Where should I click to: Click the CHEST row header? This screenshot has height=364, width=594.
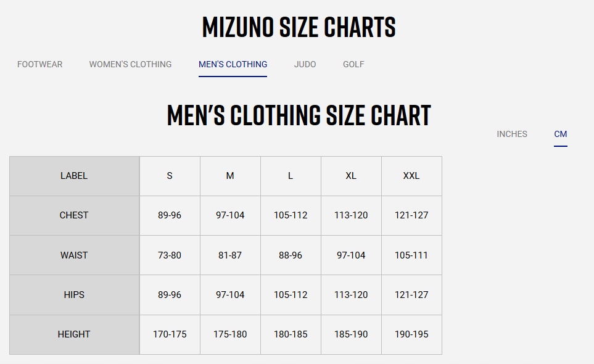(x=74, y=215)
